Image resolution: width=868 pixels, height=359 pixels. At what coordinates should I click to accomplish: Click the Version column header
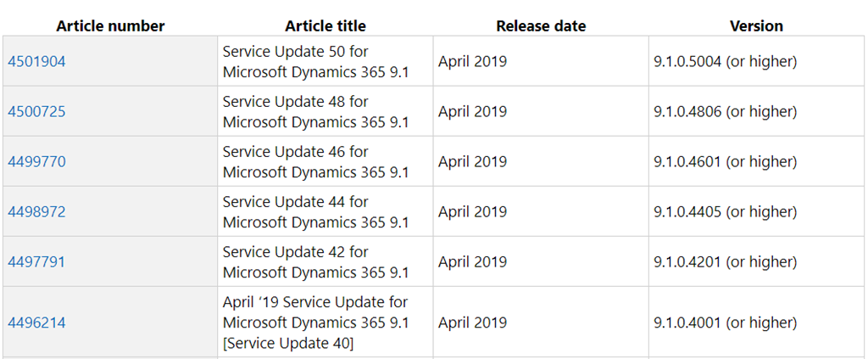(756, 26)
